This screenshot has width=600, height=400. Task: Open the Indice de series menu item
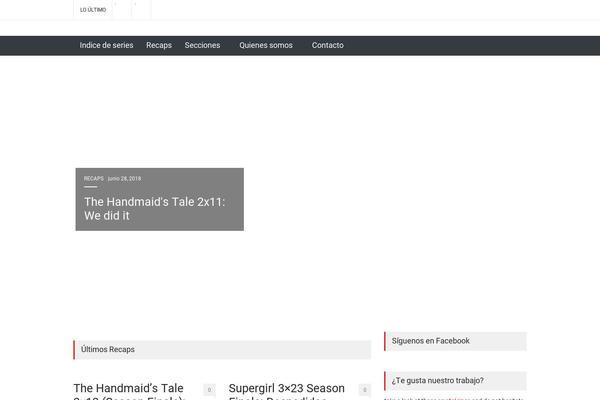pos(106,45)
